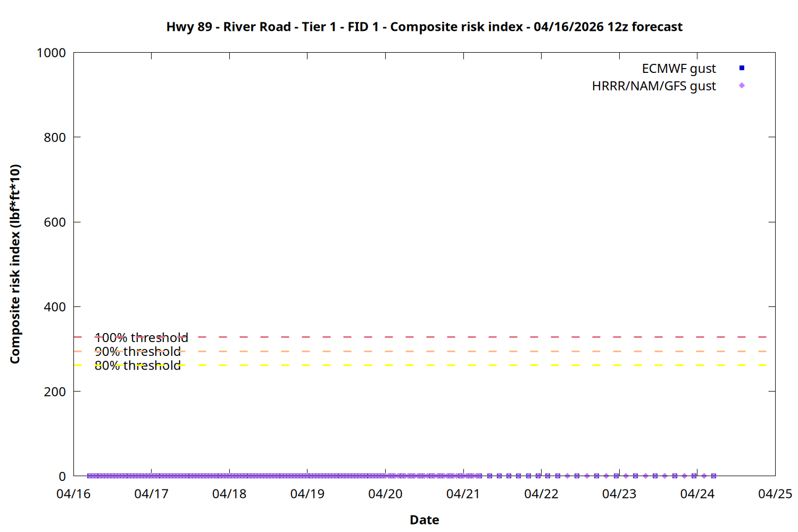Click the 04/21 date tick label
The height and width of the screenshot is (532, 798).
[x=463, y=494]
